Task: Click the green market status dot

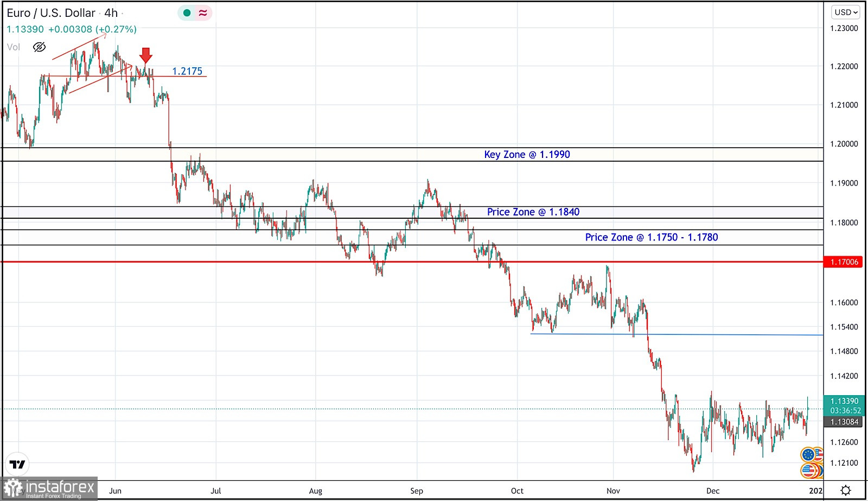Action: pyautogui.click(x=187, y=12)
